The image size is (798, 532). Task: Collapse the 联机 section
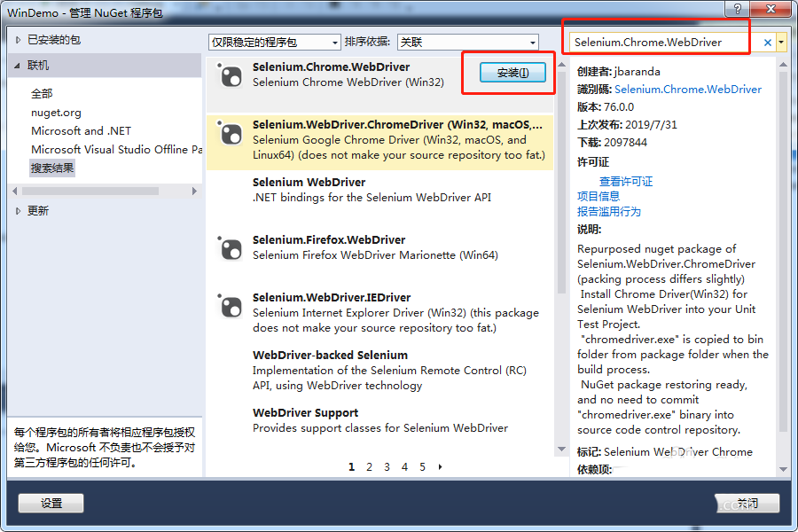coord(18,65)
